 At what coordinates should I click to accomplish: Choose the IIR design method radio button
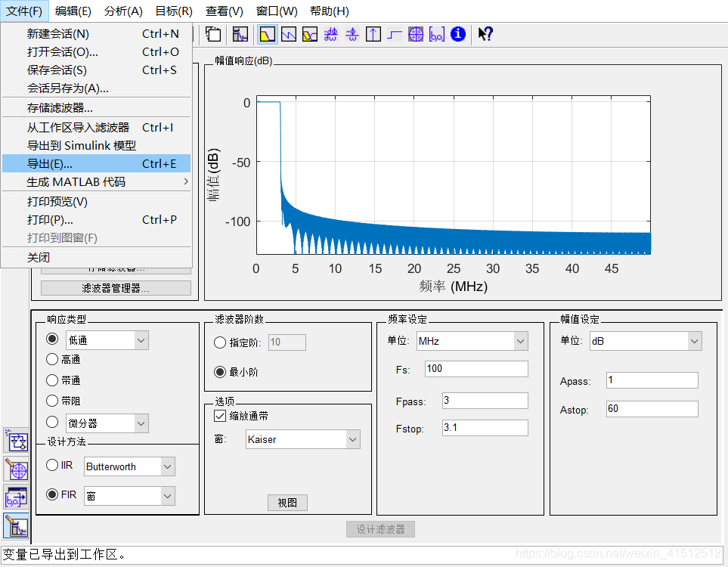(x=52, y=465)
